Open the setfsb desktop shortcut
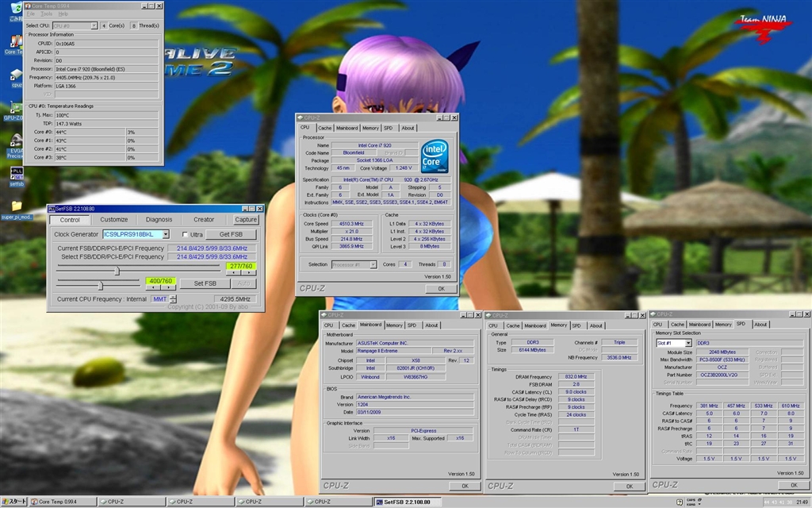Image resolution: width=812 pixels, height=508 pixels. click(17, 176)
